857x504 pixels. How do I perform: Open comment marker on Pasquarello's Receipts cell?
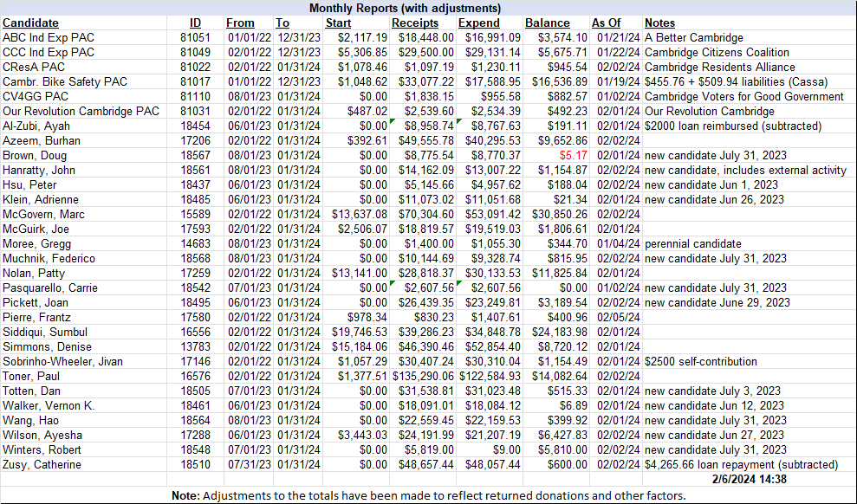(392, 285)
